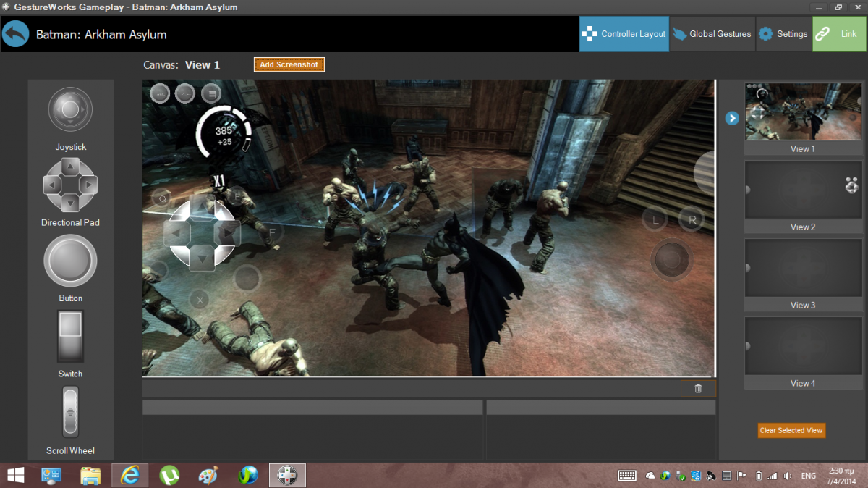The image size is (868, 488).
Task: Click the Clear Selected View button
Action: pyautogui.click(x=791, y=430)
